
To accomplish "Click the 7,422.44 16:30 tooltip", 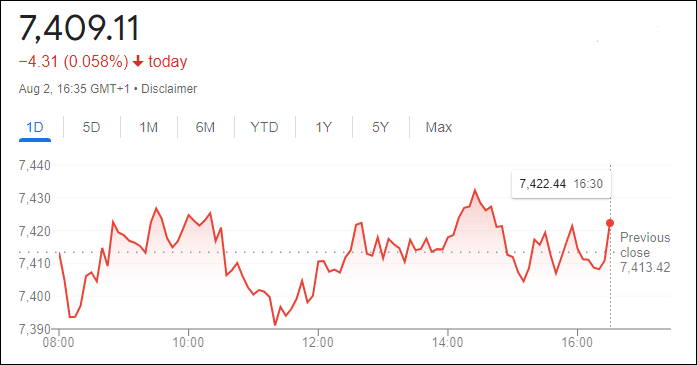I will point(561,184).
